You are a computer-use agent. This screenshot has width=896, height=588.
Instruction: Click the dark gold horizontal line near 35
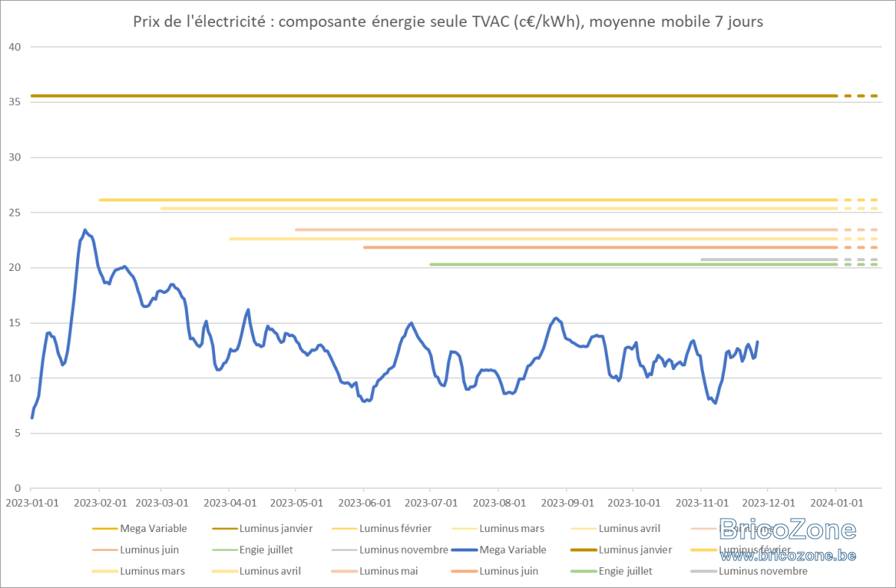pos(434,96)
